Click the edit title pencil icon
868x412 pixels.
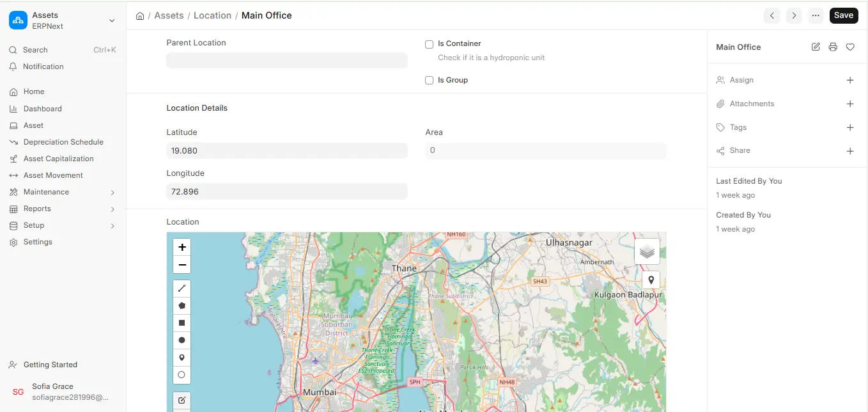[816, 47]
